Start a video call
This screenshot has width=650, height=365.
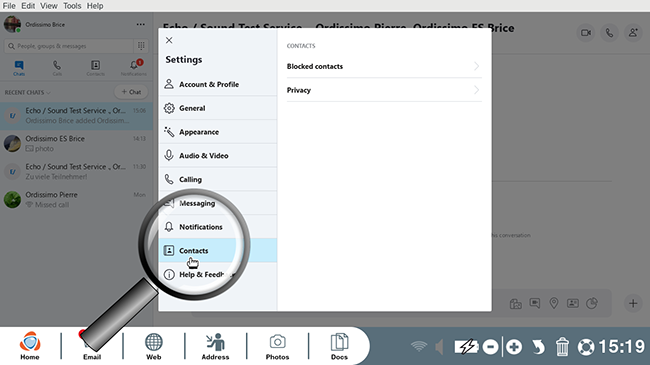[586, 33]
